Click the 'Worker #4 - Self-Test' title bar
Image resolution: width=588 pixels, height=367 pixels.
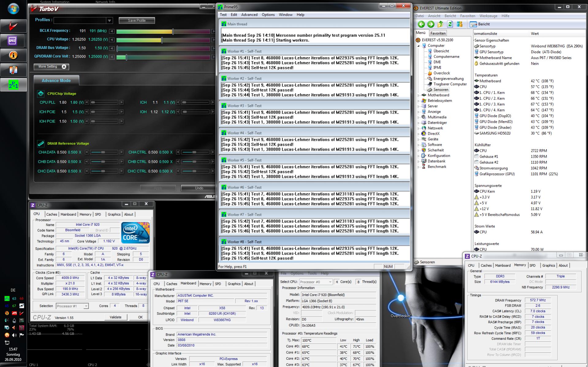[x=314, y=133]
